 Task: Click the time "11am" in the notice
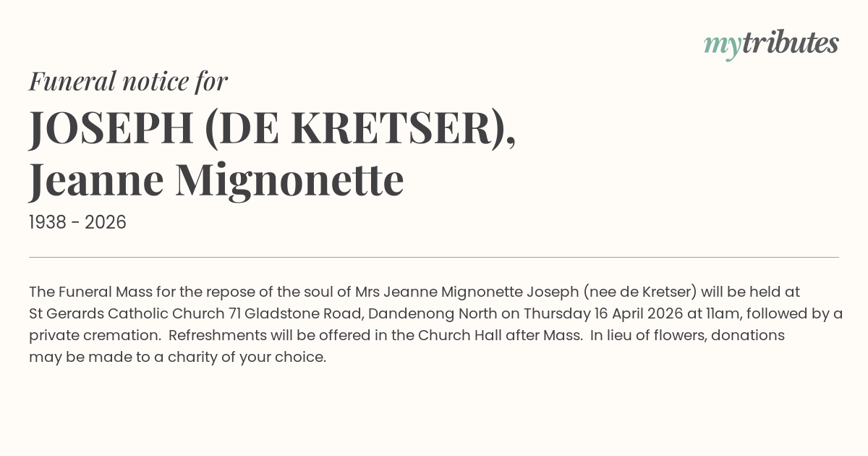[725, 313]
